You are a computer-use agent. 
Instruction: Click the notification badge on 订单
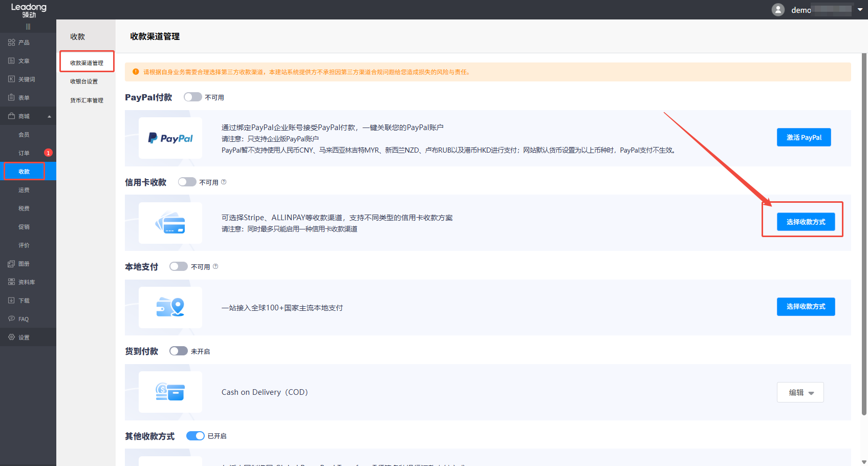point(48,153)
